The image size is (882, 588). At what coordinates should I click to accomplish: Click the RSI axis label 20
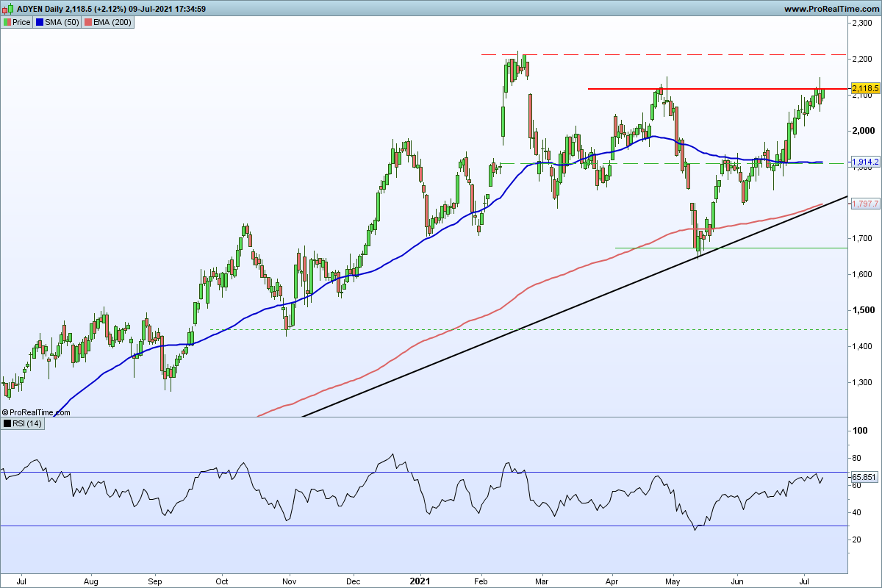(856, 539)
